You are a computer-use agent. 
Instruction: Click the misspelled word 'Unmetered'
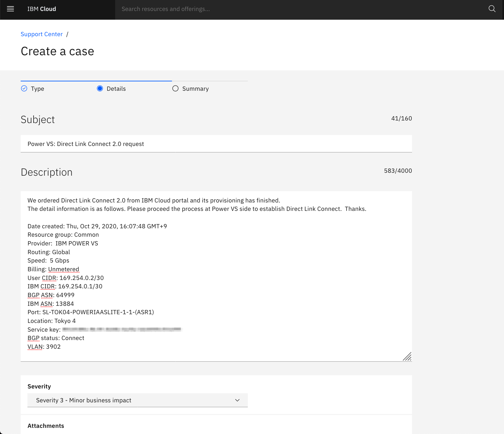pos(64,269)
